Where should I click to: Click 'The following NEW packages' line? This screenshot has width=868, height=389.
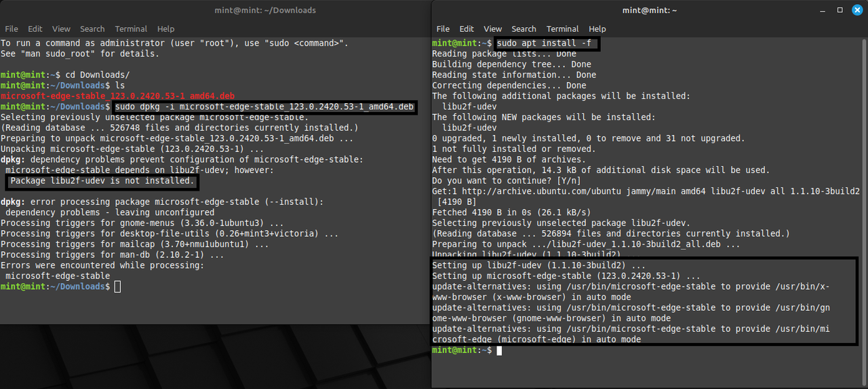[544, 117]
